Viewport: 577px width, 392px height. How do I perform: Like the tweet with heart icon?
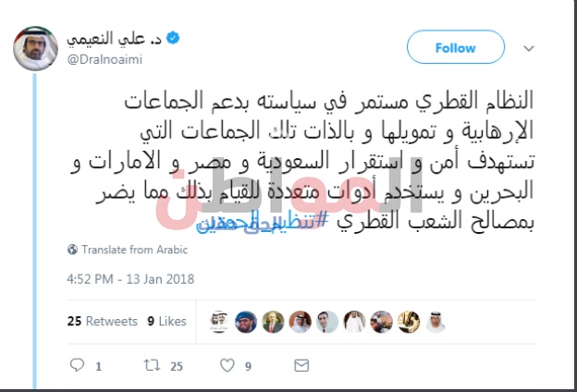point(227,365)
